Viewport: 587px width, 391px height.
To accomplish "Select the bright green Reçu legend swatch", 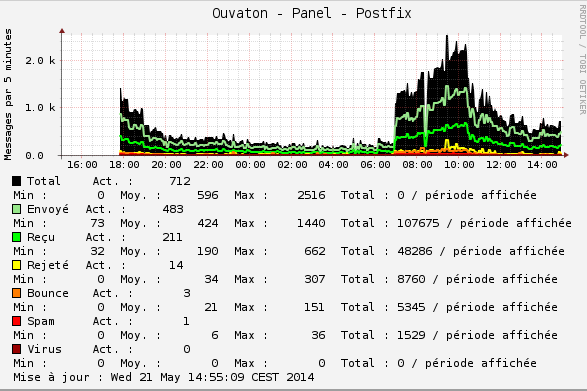I will click(x=16, y=237).
